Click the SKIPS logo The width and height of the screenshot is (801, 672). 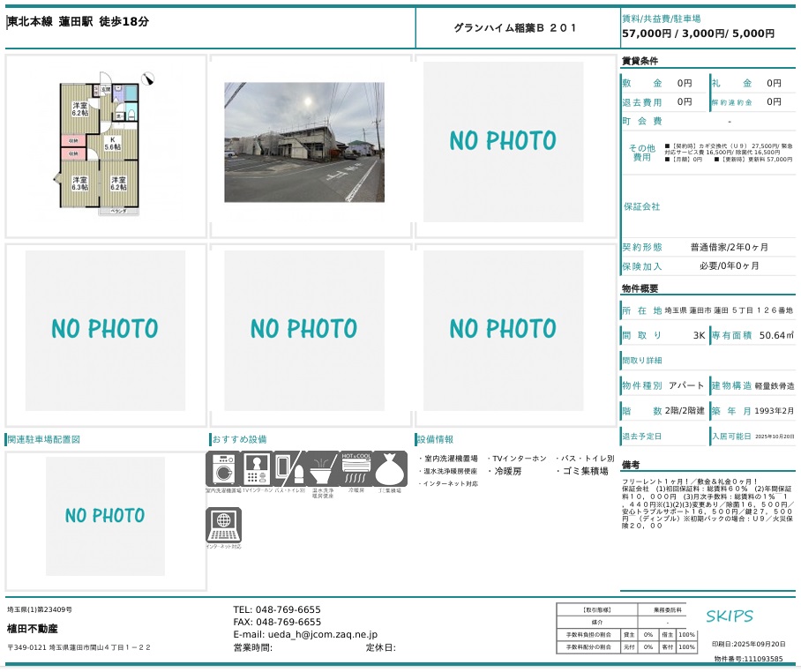[730, 616]
